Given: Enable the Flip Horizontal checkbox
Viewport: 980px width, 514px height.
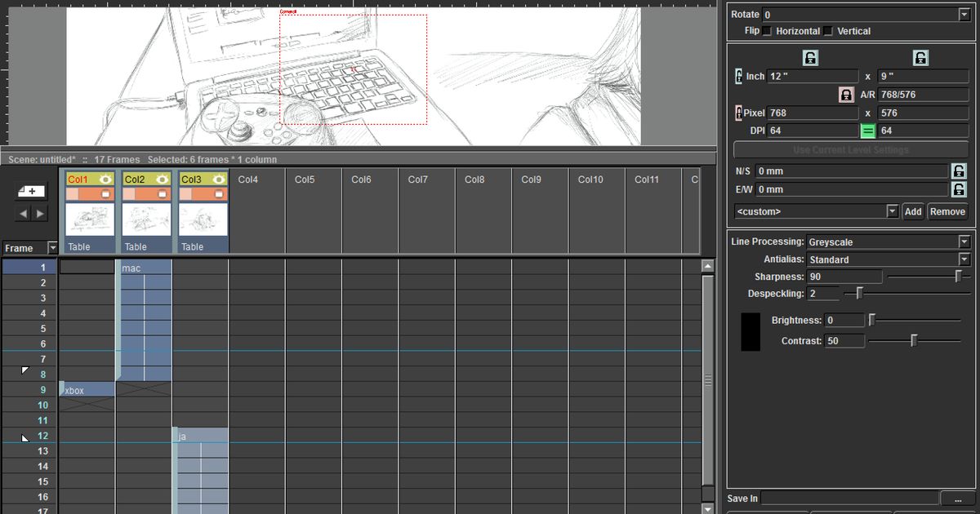Looking at the screenshot, I should [x=767, y=31].
